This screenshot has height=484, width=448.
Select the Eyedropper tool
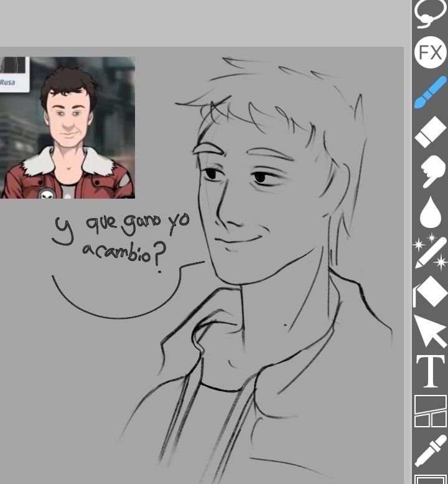431,450
